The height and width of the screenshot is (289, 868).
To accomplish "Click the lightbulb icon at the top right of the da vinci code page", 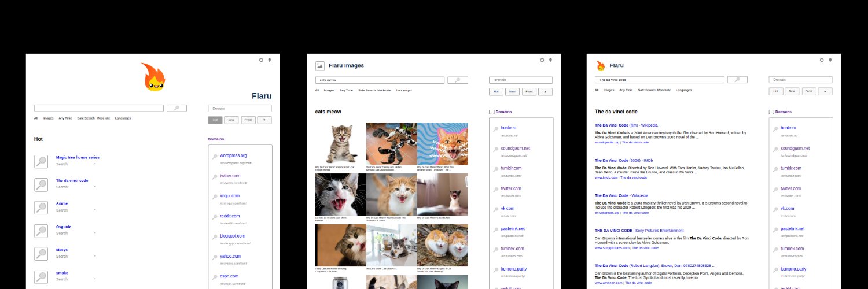I will 830,60.
